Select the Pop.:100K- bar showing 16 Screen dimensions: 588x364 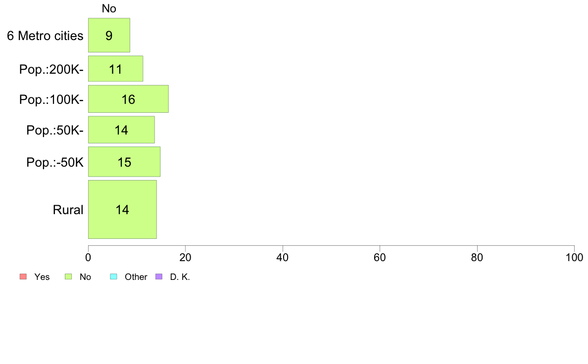coord(128,99)
